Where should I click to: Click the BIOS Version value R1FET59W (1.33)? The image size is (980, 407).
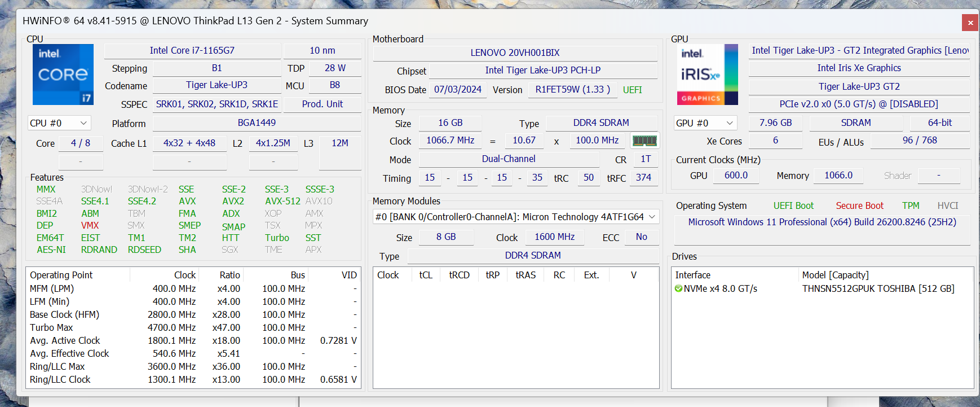(573, 89)
